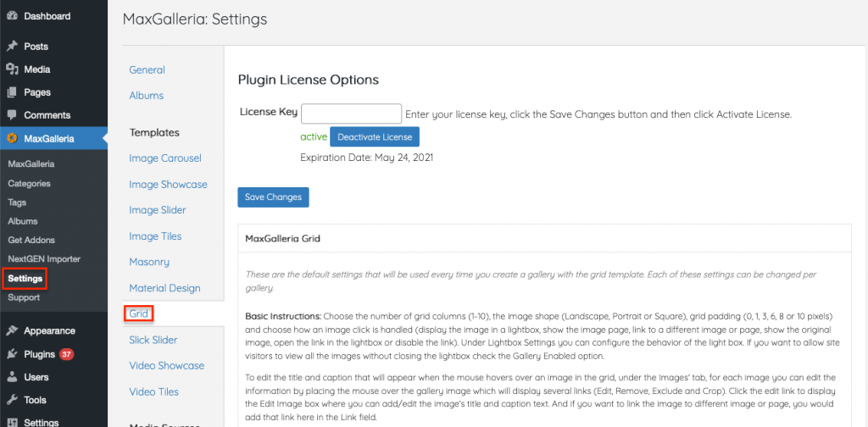Open the Albums submenu item in sidebar
Screen dimensions: 868x427
coord(23,221)
